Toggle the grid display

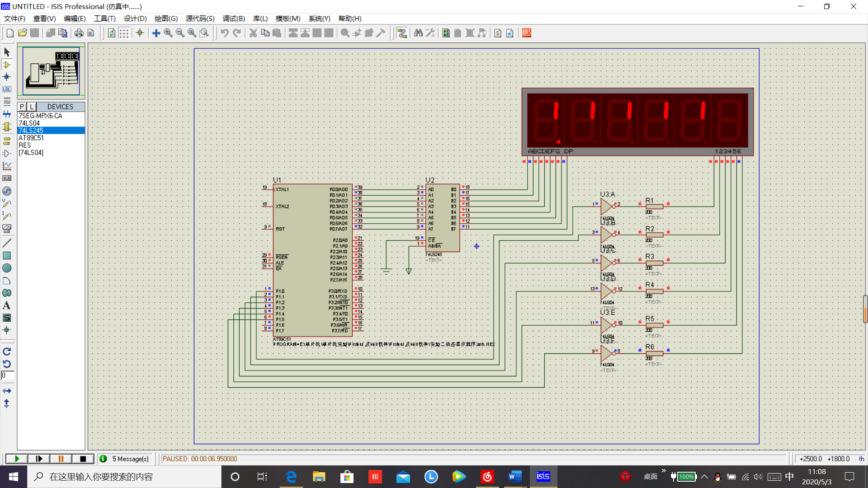tap(124, 33)
